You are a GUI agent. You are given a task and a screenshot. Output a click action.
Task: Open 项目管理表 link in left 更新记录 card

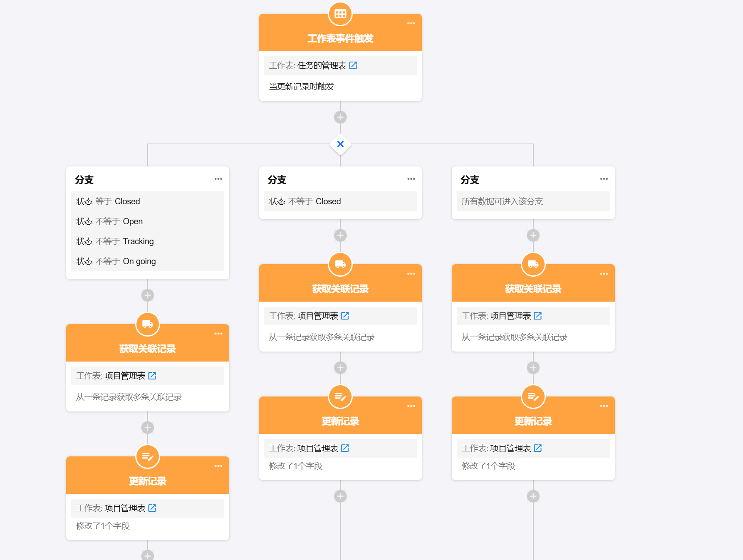(152, 508)
